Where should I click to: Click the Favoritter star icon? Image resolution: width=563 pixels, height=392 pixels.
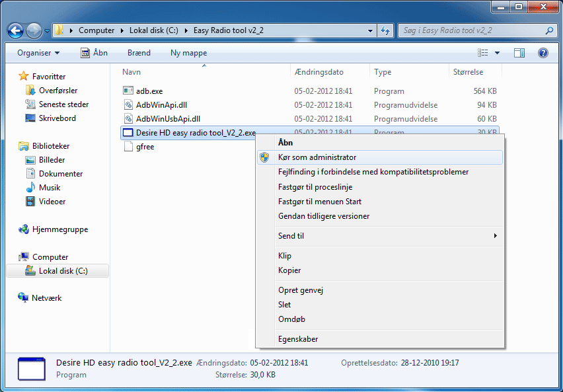(23, 76)
